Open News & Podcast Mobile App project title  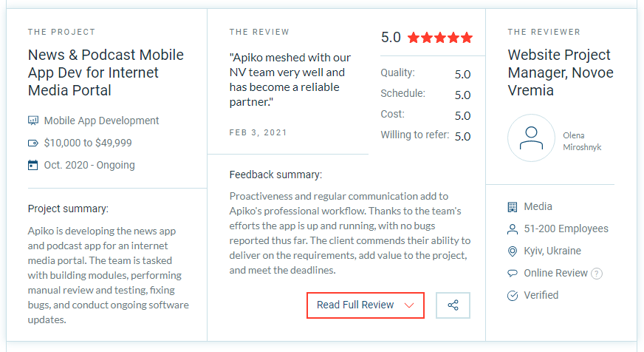click(x=106, y=72)
